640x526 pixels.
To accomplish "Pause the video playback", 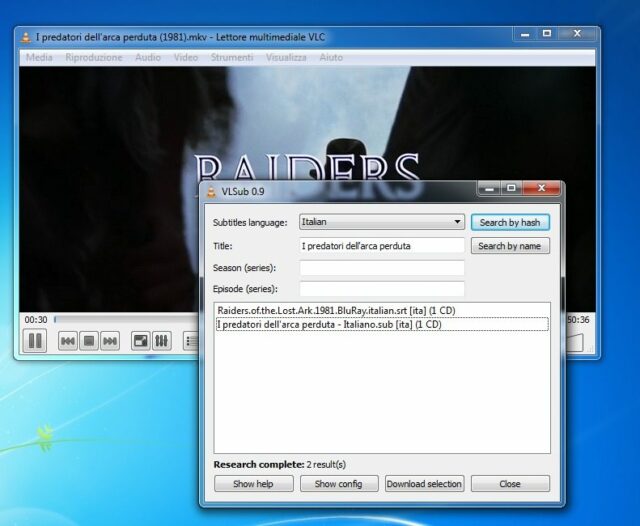I will (35, 341).
